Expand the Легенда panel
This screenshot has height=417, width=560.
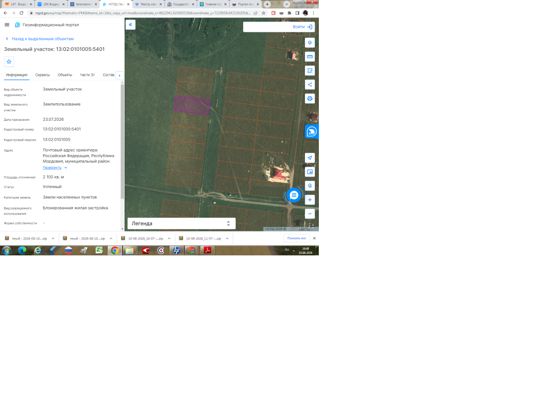[x=181, y=223]
